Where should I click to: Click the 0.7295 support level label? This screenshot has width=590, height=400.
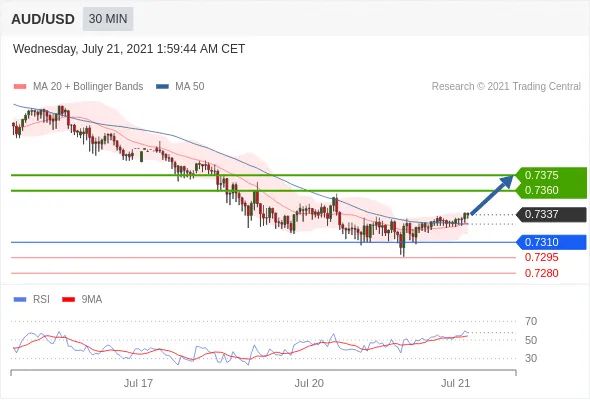coord(541,258)
